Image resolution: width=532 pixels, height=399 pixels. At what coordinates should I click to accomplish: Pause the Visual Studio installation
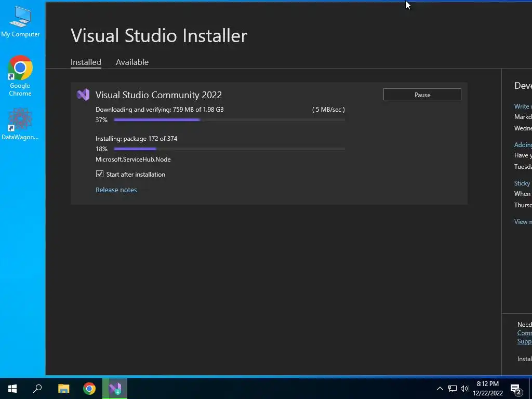(422, 95)
